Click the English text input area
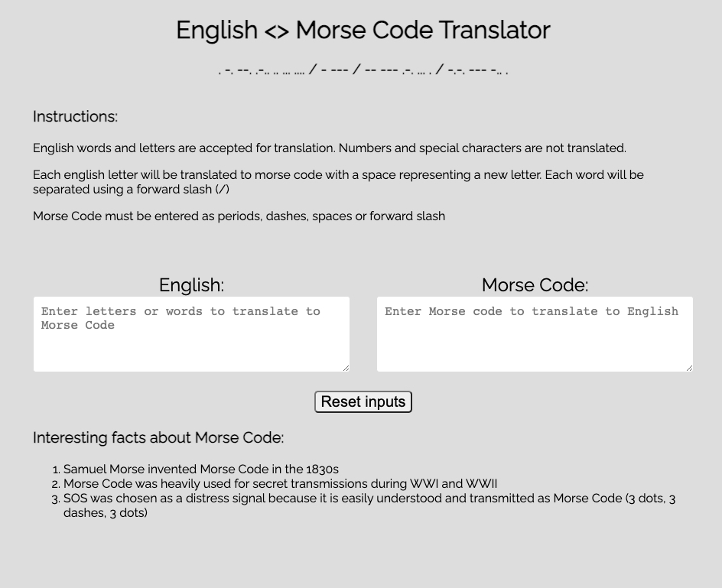This screenshot has width=722, height=588. tap(191, 334)
